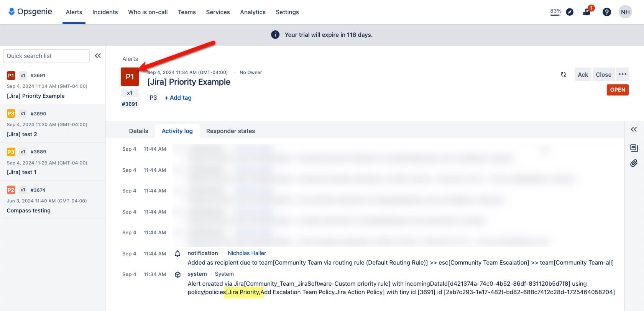This screenshot has width=644, height=311.
Task: Expand the right side panel chevron
Action: pyautogui.click(x=634, y=129)
